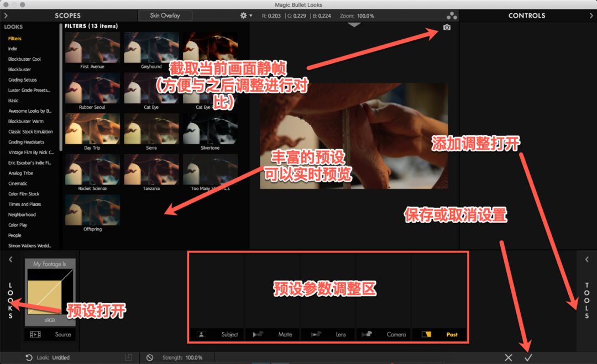Open the TOOLS vertical drawer label
Image resolution: width=597 pixels, height=364 pixels.
pyautogui.click(x=586, y=300)
